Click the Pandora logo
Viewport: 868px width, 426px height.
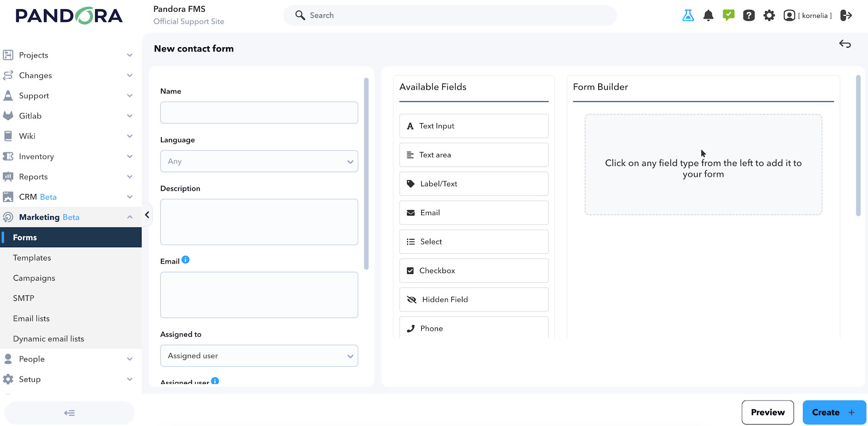pos(69,16)
